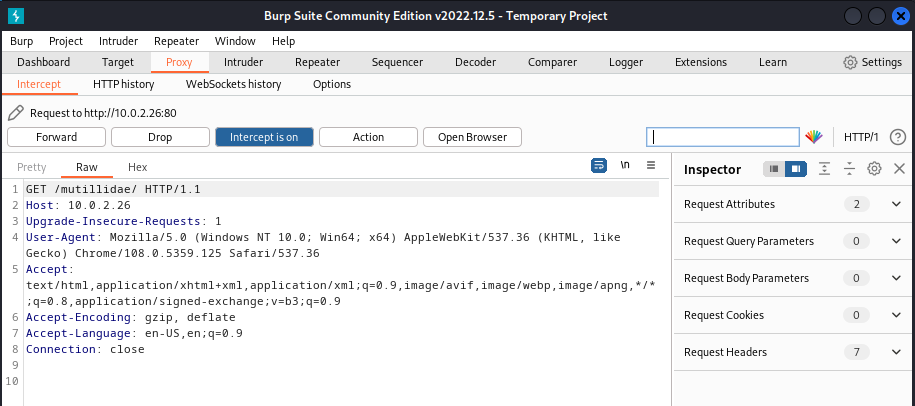Close the Inspector panel
This screenshot has height=406, width=915.
899,169
